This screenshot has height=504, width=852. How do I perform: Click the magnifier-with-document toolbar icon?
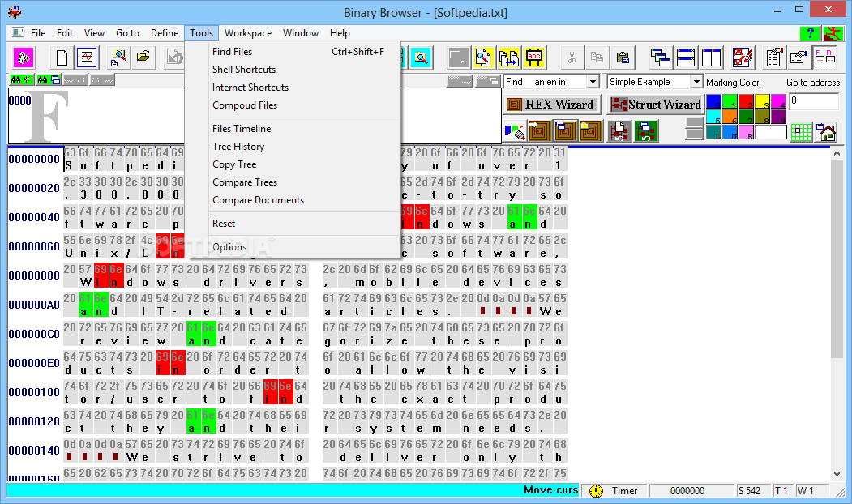[118, 57]
